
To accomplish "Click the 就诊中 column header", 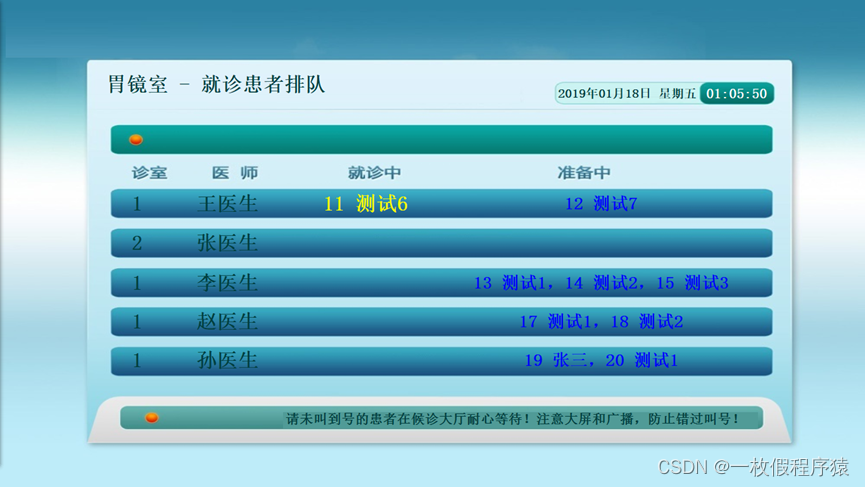I will coord(374,173).
